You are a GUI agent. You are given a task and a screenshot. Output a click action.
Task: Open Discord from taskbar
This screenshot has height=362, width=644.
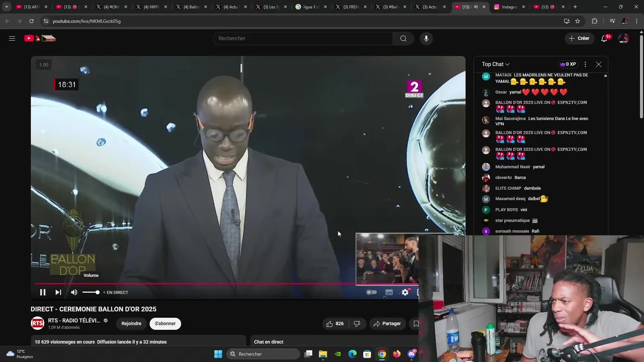[412, 354]
